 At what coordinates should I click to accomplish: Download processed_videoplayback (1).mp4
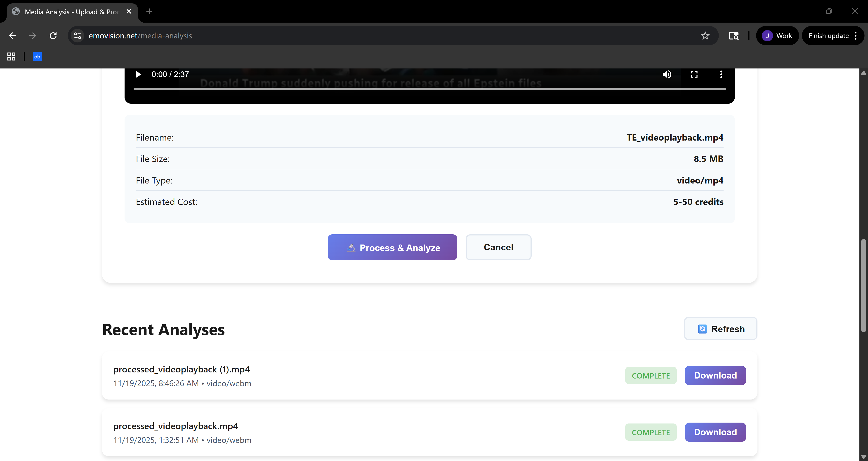[x=715, y=375]
